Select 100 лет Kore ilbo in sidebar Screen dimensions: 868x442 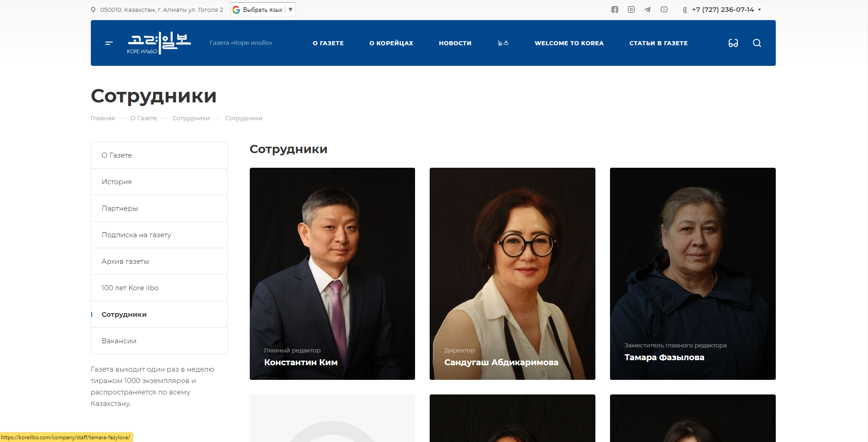159,288
